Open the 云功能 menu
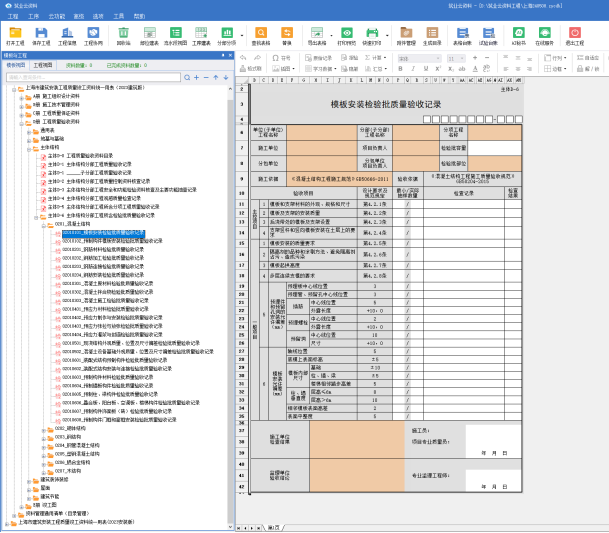Image resolution: width=609 pixels, height=533 pixels. tap(58, 17)
